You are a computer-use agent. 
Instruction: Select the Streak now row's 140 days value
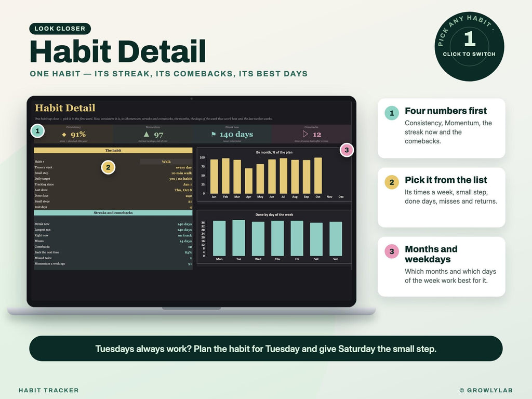[184, 224]
